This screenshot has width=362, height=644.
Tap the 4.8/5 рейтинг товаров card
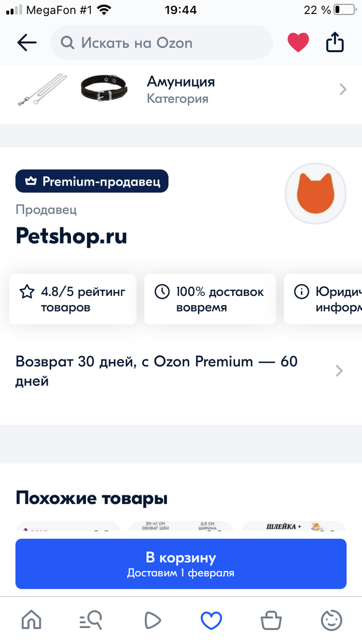(73, 299)
